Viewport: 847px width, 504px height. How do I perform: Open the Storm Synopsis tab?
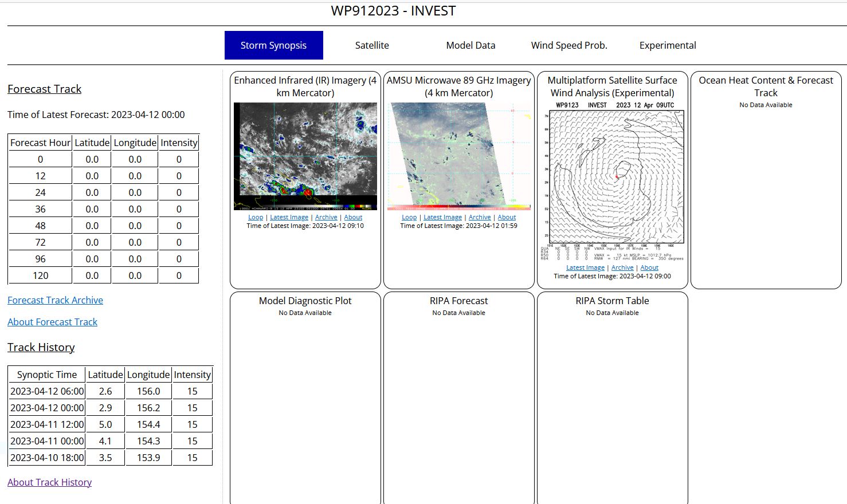click(x=273, y=45)
